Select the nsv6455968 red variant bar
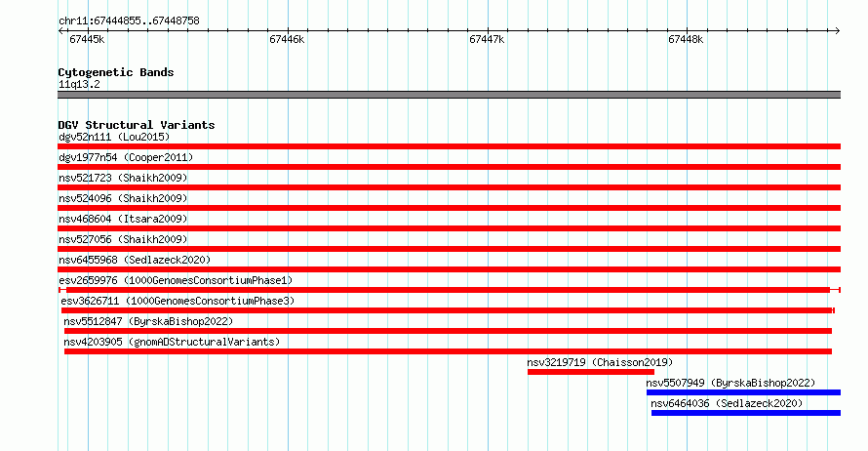Image resolution: width=868 pixels, height=451 pixels. [x=449, y=269]
